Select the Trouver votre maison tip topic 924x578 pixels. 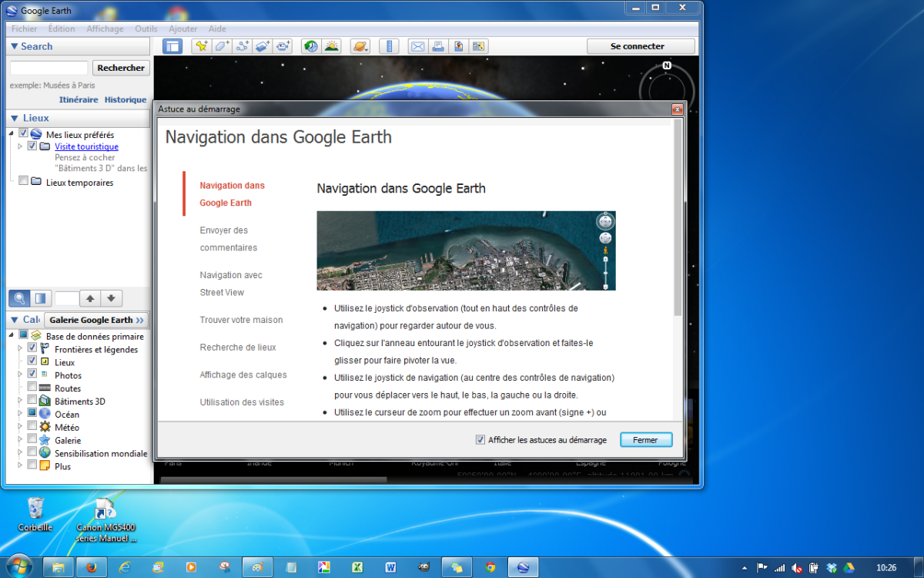(241, 320)
